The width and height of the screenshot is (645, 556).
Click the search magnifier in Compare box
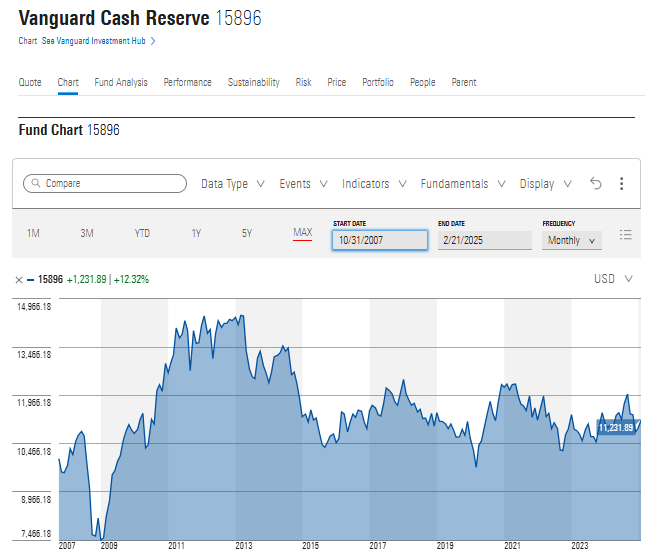[36, 183]
